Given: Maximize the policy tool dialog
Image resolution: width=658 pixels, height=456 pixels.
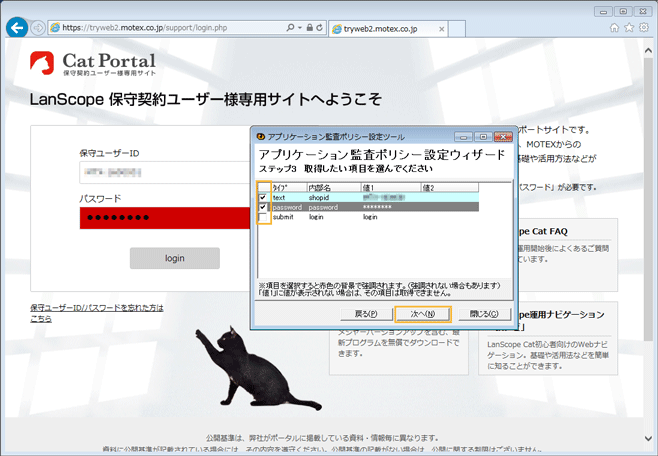Looking at the screenshot, I should click(x=483, y=137).
